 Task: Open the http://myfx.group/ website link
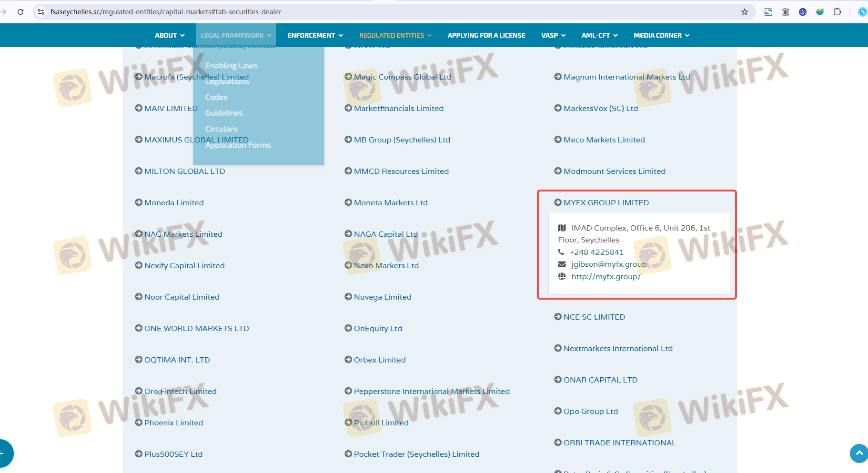606,277
